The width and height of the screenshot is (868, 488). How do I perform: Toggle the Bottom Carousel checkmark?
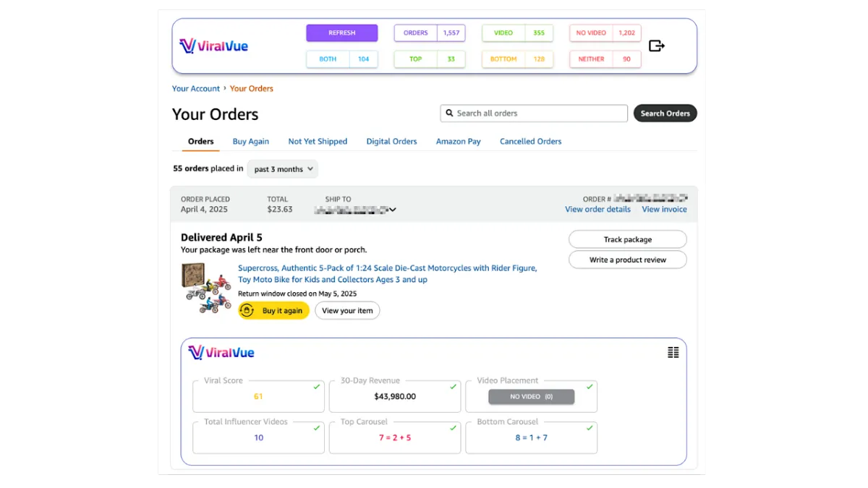pyautogui.click(x=590, y=428)
